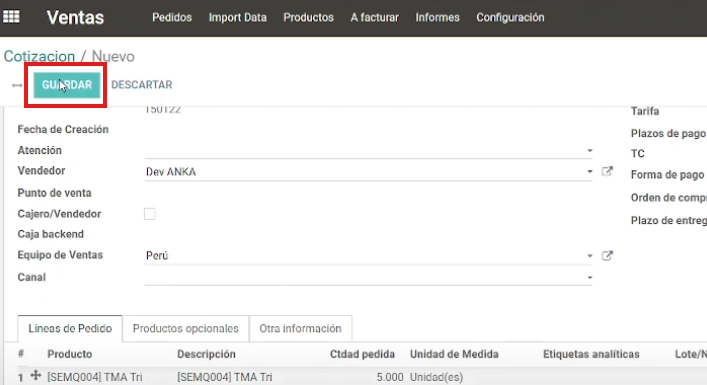
Task: Open external link for Equipo de Ventas Perú
Action: 607,256
